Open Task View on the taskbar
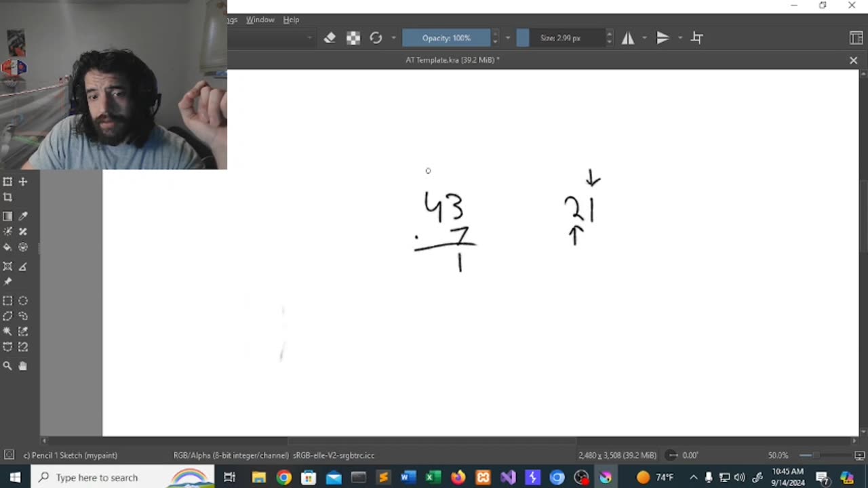Screen dimensions: 868x488 (x=230, y=477)
